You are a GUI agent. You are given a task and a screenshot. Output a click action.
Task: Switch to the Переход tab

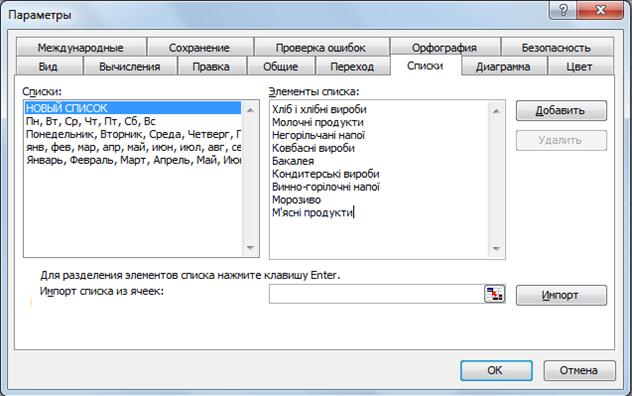(x=352, y=67)
